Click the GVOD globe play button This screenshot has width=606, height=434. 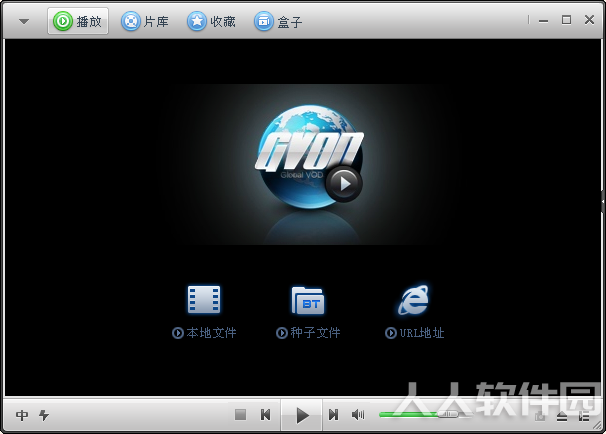pyautogui.click(x=344, y=184)
